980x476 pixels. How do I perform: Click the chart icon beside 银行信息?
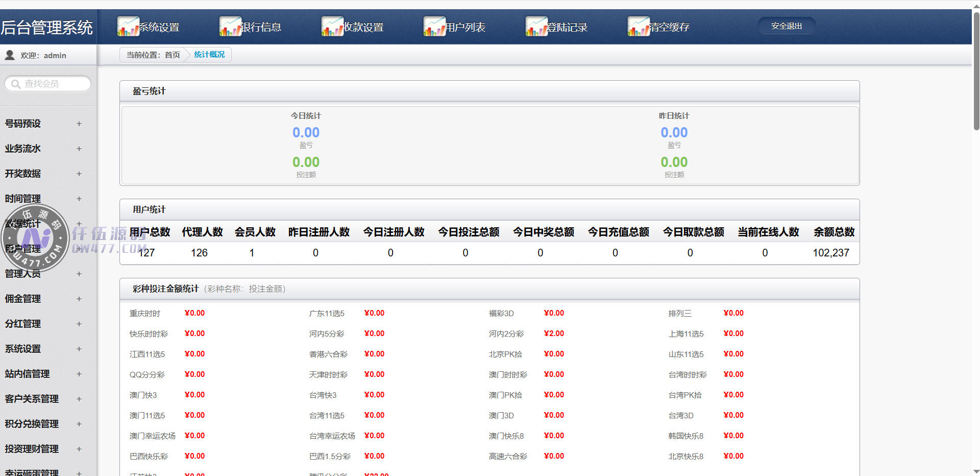coord(230,27)
